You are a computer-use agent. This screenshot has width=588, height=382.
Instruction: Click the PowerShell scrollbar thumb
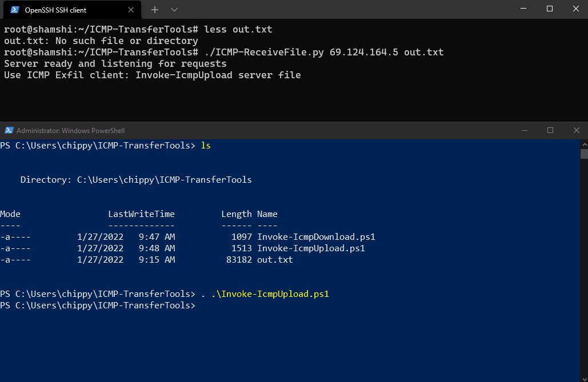(584, 154)
